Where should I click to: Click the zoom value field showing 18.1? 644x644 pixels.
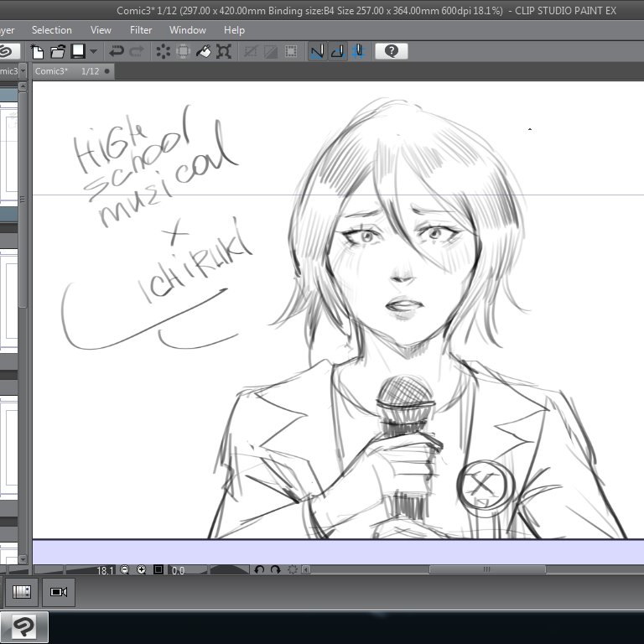click(105, 570)
